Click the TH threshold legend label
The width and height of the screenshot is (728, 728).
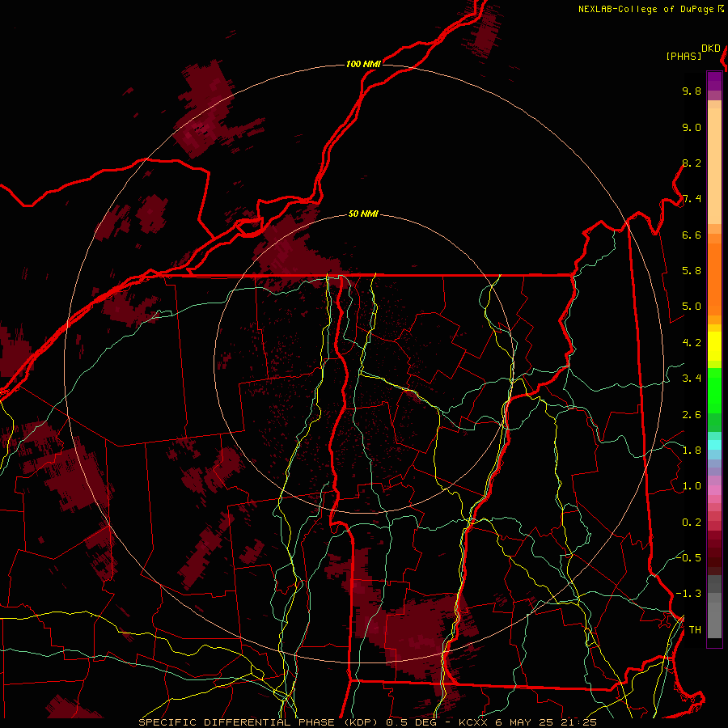point(695,630)
